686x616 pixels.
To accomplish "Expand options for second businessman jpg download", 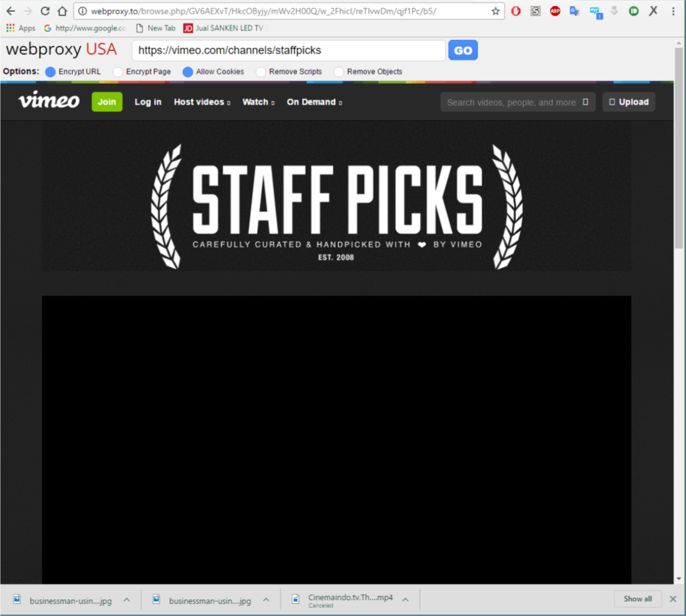I will click(266, 600).
